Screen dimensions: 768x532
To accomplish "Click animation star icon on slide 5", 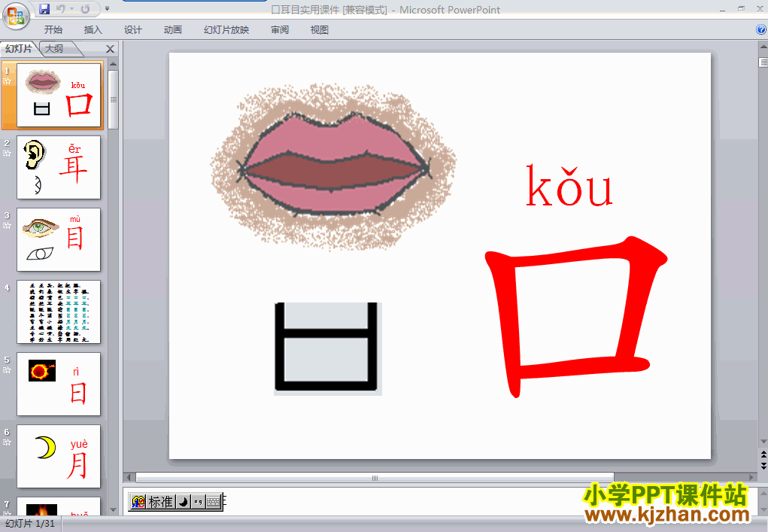I will [7, 370].
